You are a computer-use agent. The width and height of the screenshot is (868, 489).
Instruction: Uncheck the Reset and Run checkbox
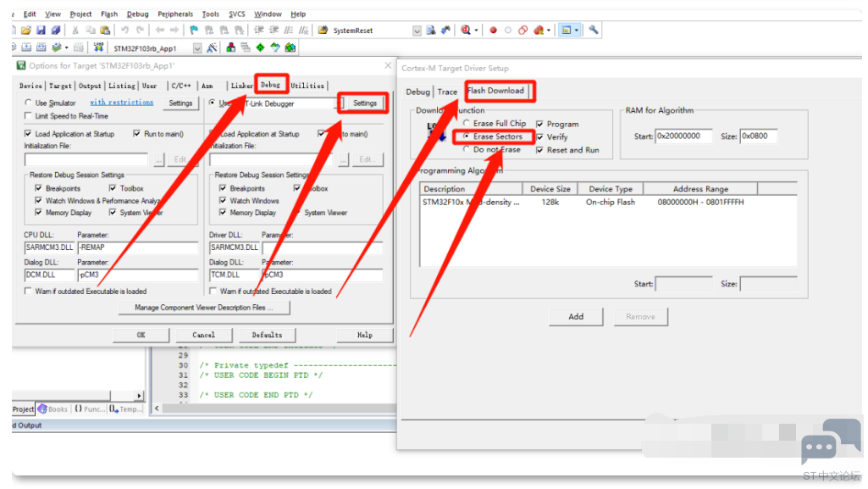tap(540, 150)
